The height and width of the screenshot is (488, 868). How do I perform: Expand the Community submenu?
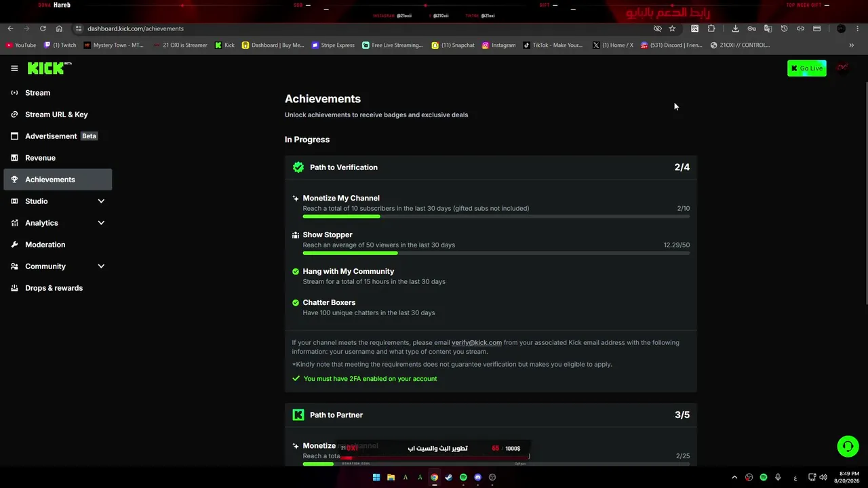click(101, 266)
